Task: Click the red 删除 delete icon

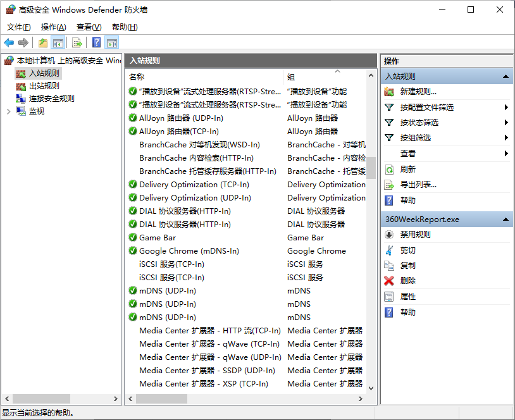Action: click(x=388, y=280)
